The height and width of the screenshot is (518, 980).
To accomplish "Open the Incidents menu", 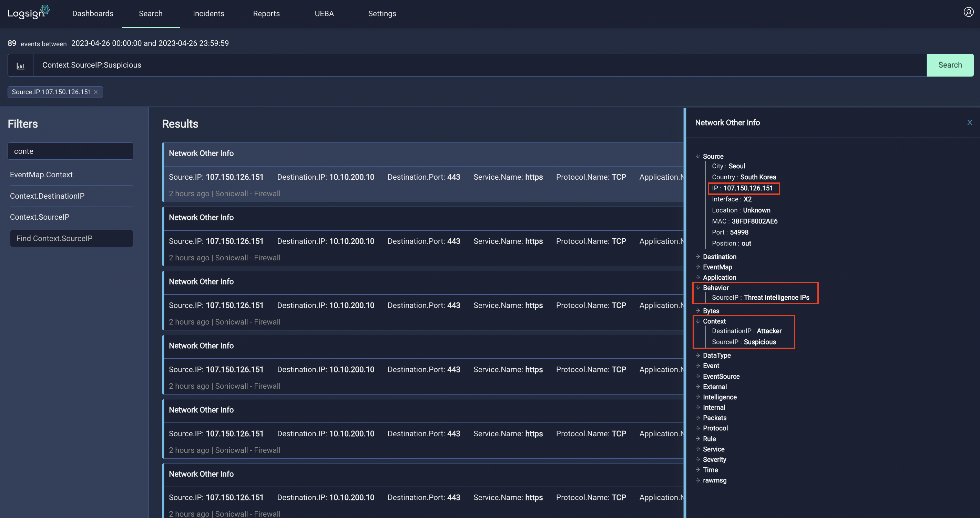I will click(x=208, y=14).
